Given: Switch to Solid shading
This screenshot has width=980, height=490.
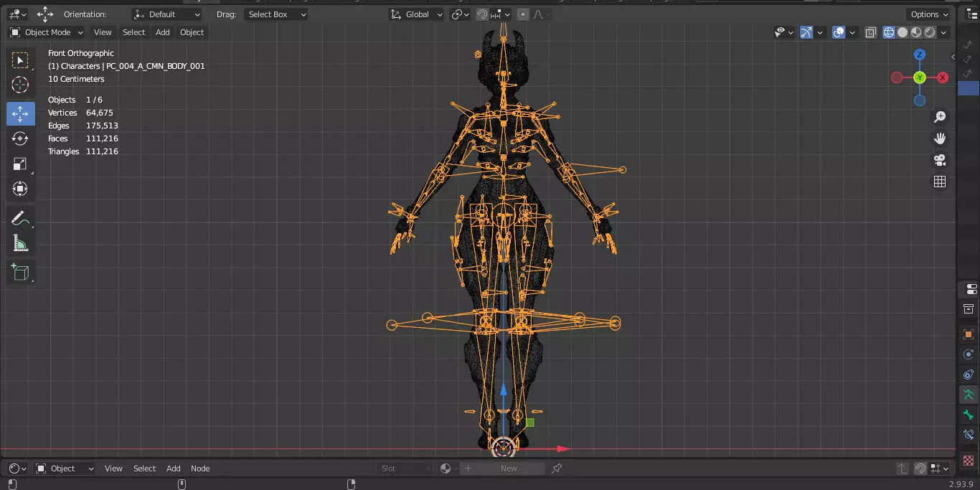Looking at the screenshot, I should (x=903, y=32).
